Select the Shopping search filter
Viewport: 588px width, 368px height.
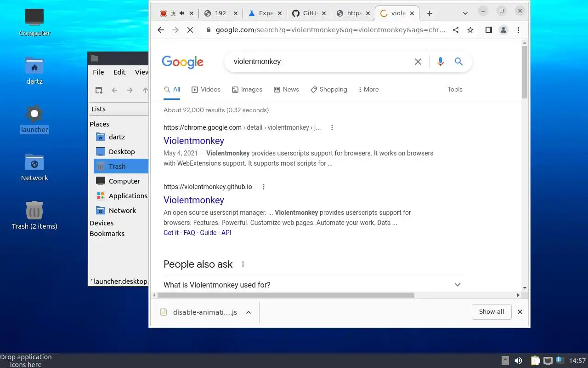click(x=328, y=90)
